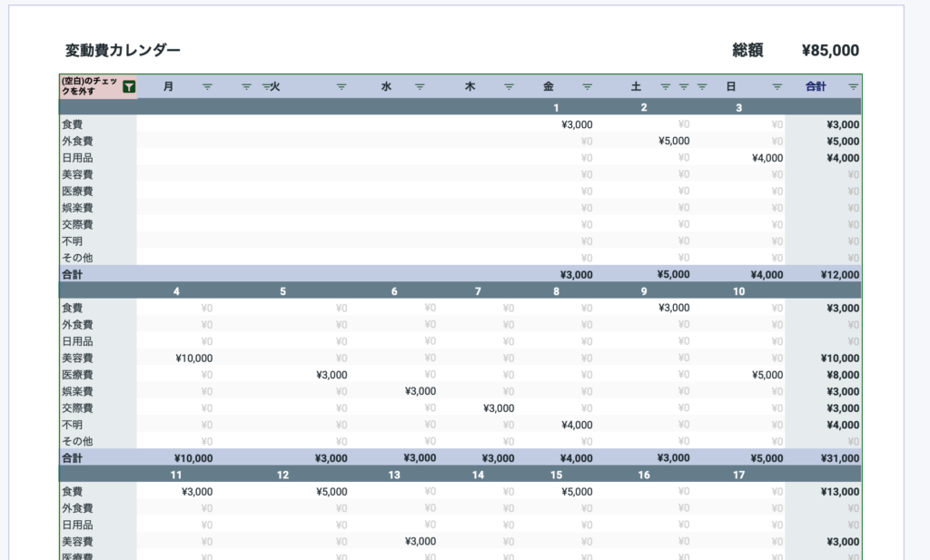Click filter icon right of 金 header

587,87
